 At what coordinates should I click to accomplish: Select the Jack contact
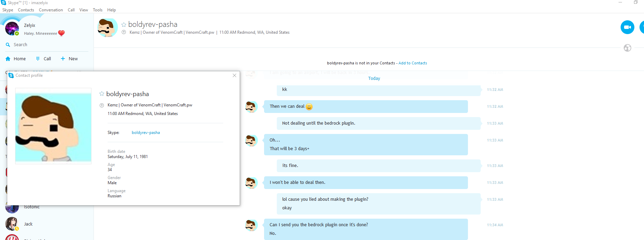point(47,224)
